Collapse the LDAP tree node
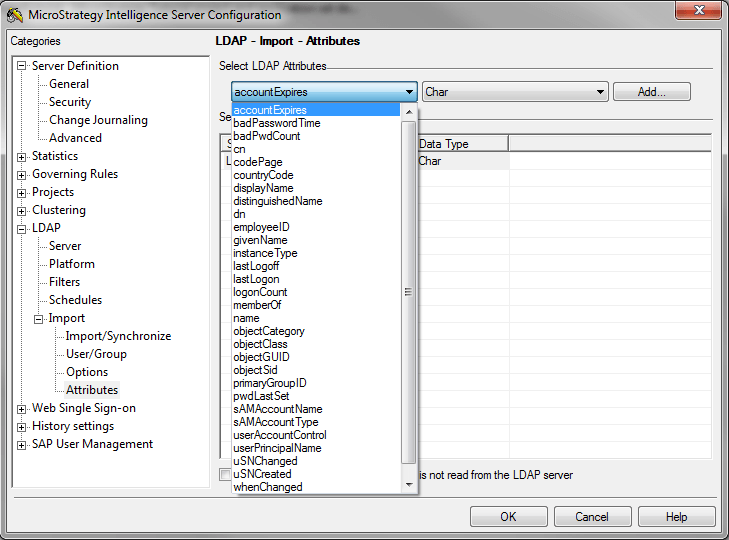 [21, 229]
